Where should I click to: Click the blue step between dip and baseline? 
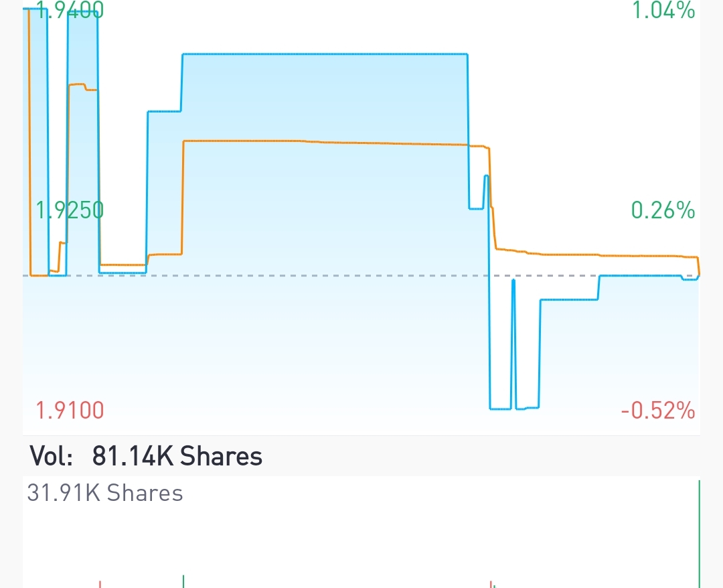click(x=569, y=300)
